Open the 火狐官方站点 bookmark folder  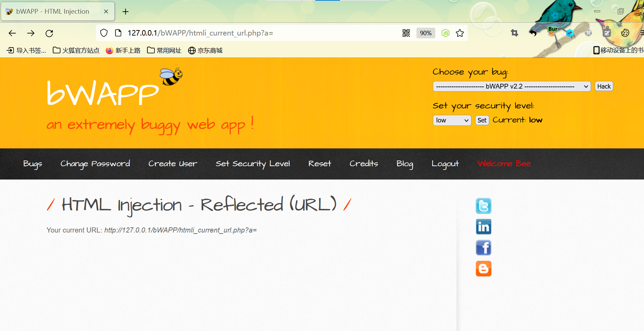tap(76, 50)
